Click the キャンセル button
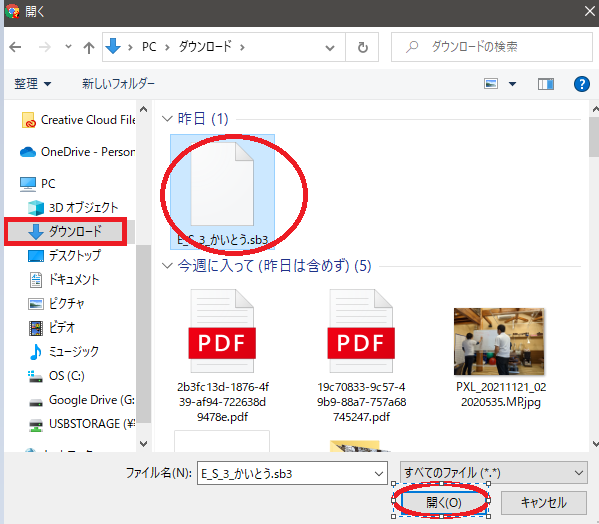 543,503
